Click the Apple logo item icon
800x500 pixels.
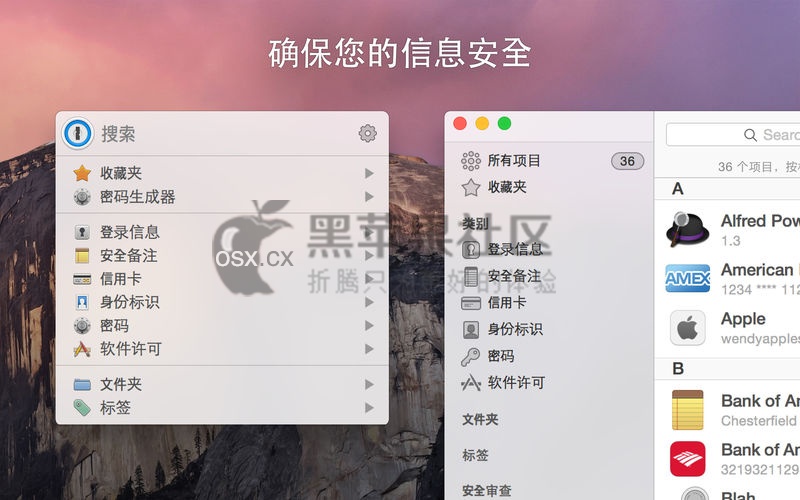(687, 328)
